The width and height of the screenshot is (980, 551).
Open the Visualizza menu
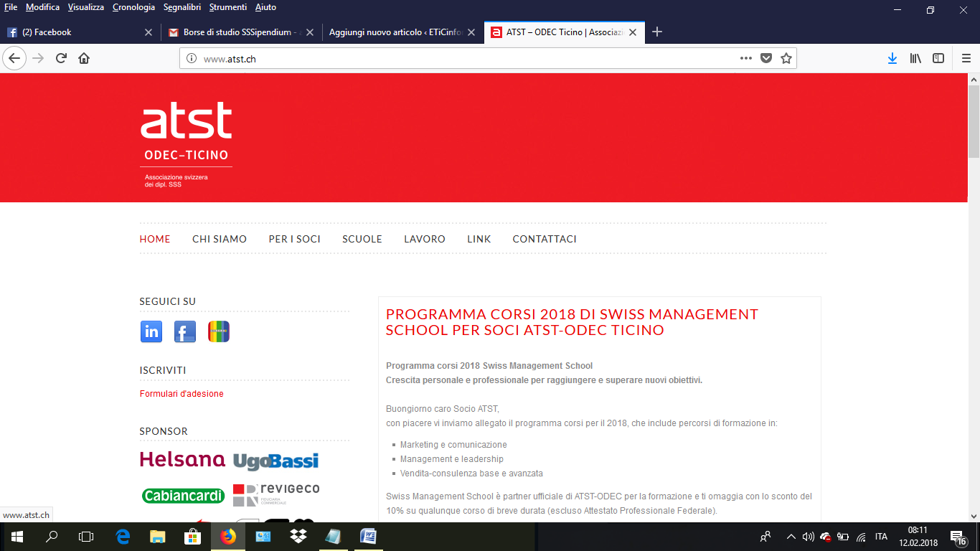tap(86, 7)
